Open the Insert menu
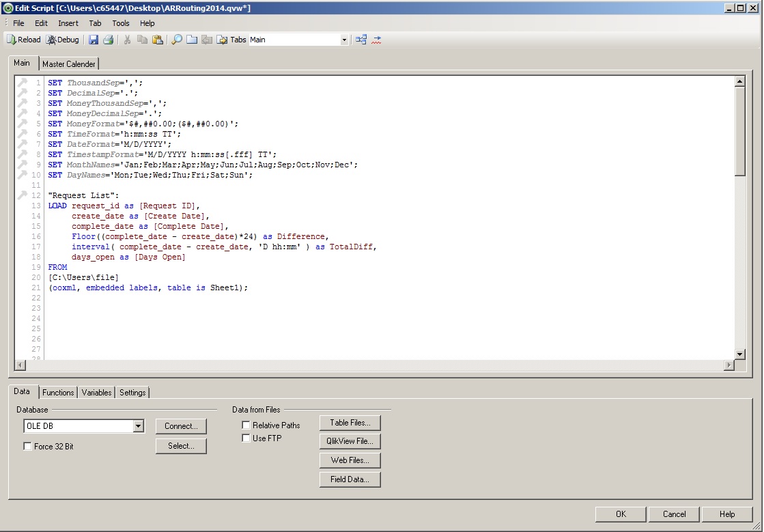Viewport: 764px width, 532px height. 68,23
